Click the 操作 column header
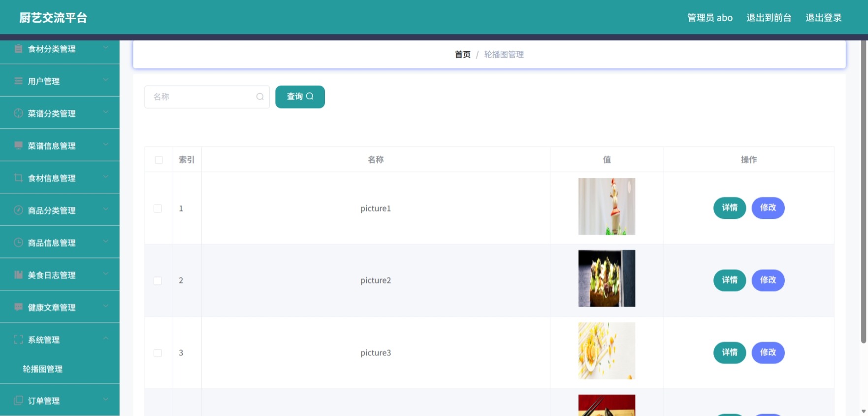Screen dimensions: 868x416 click(749, 159)
